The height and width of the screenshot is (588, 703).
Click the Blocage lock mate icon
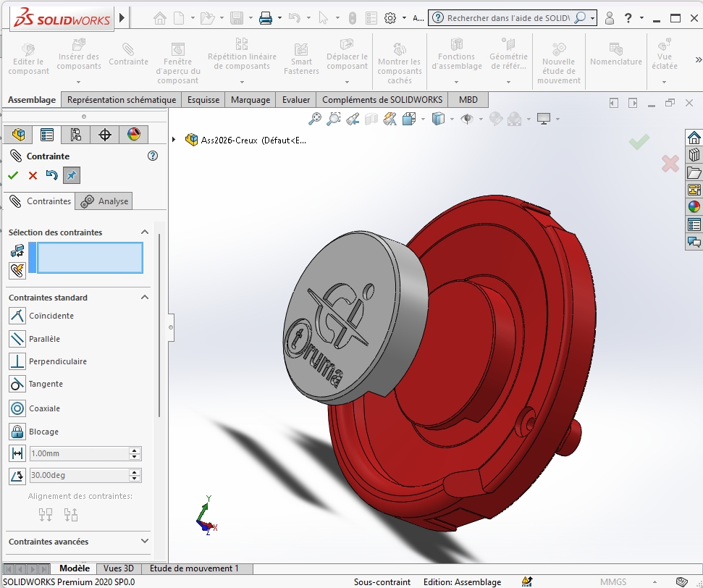coord(17,432)
